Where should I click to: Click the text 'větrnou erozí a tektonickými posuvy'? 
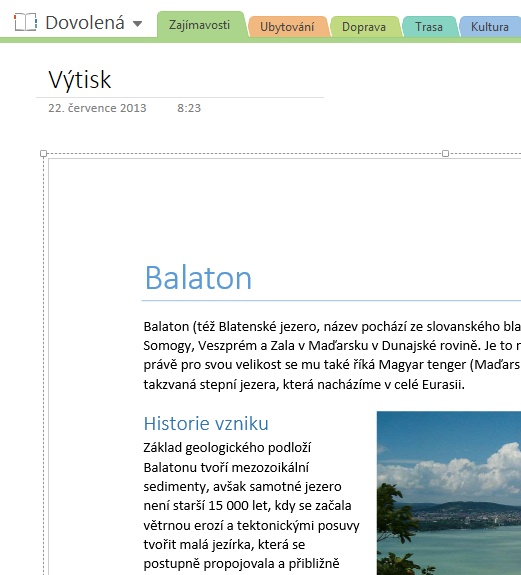tap(252, 525)
